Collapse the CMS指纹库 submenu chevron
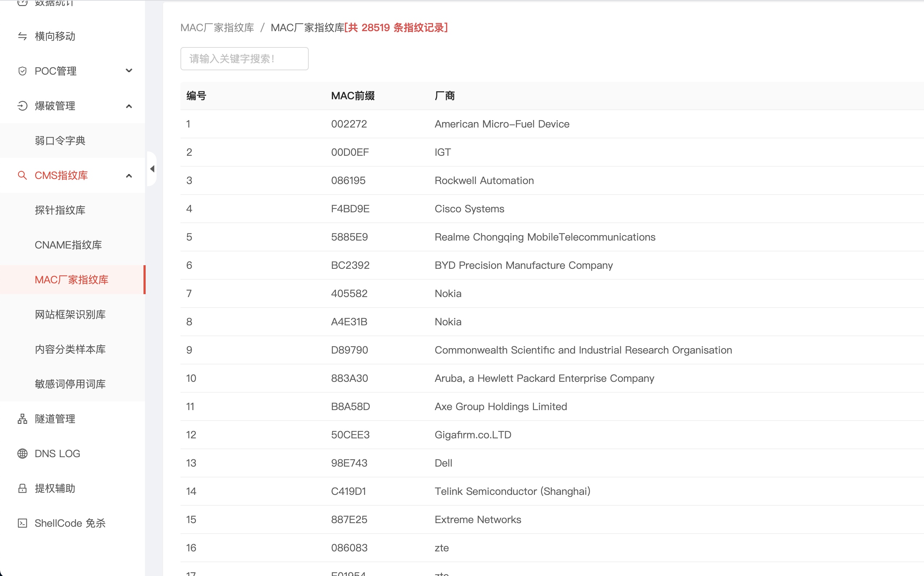Viewport: 924px width, 576px height. coord(129,176)
